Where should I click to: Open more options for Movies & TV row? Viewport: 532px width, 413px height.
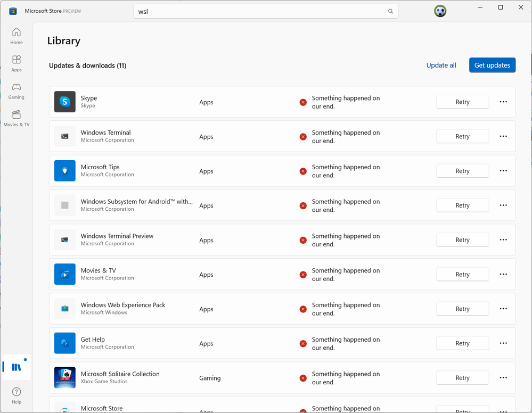503,274
